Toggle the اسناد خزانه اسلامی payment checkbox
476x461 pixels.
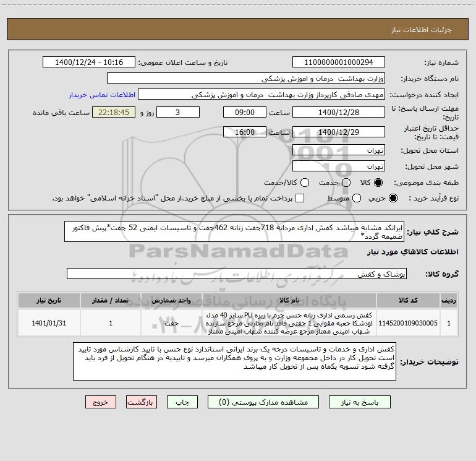(300, 198)
